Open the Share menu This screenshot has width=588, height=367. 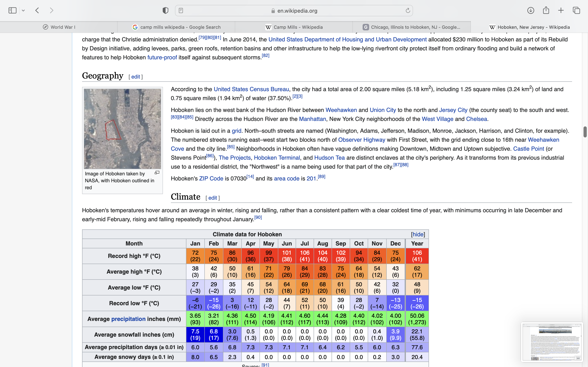[x=546, y=10]
